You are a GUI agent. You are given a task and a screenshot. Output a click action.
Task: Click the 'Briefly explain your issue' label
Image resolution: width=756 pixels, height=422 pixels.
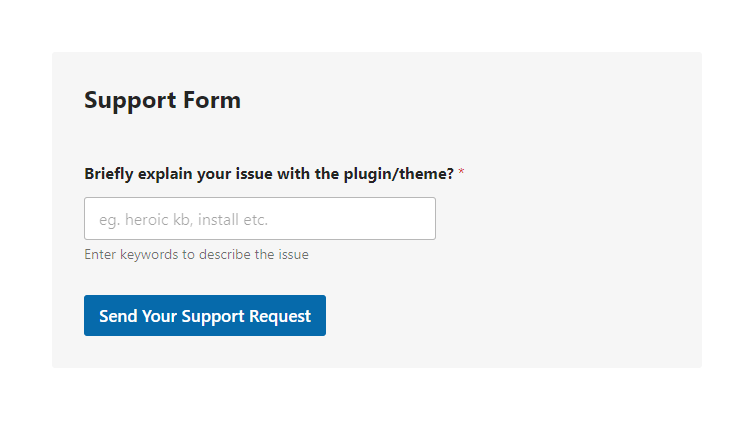(269, 174)
